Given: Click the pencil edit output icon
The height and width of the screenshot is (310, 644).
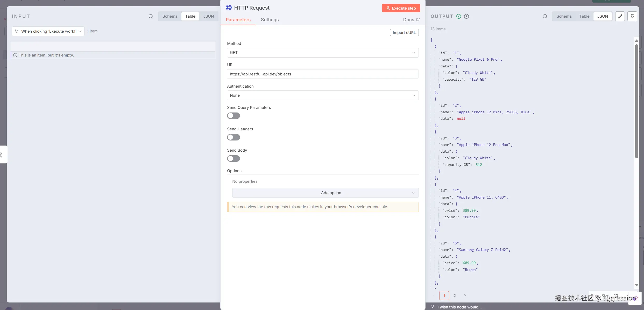Looking at the screenshot, I should coord(620,16).
